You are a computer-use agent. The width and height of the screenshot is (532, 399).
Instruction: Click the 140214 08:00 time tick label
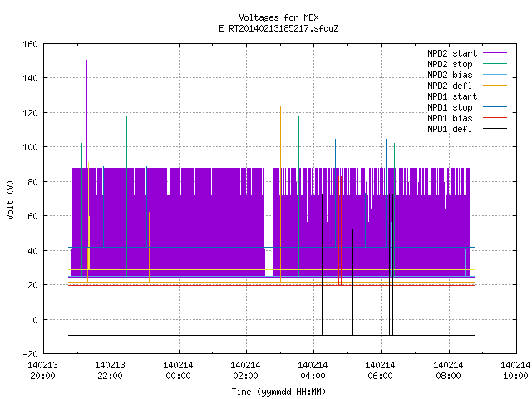pos(448,371)
